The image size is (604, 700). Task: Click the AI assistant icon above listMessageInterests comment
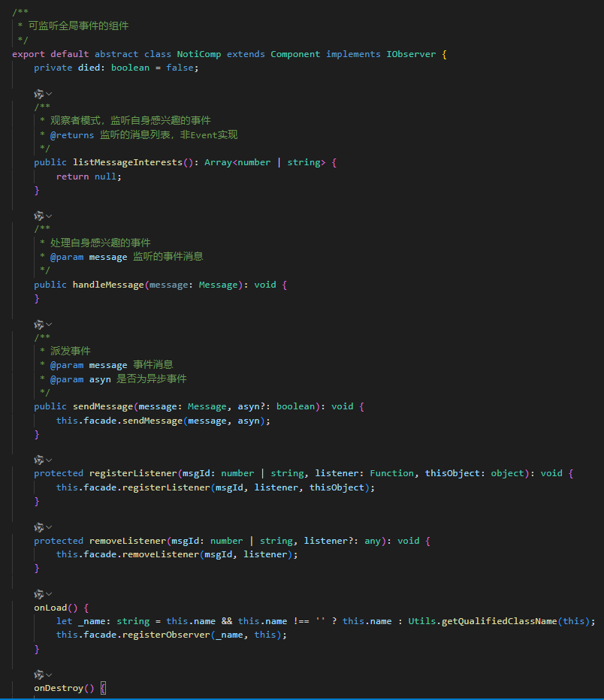click(39, 94)
